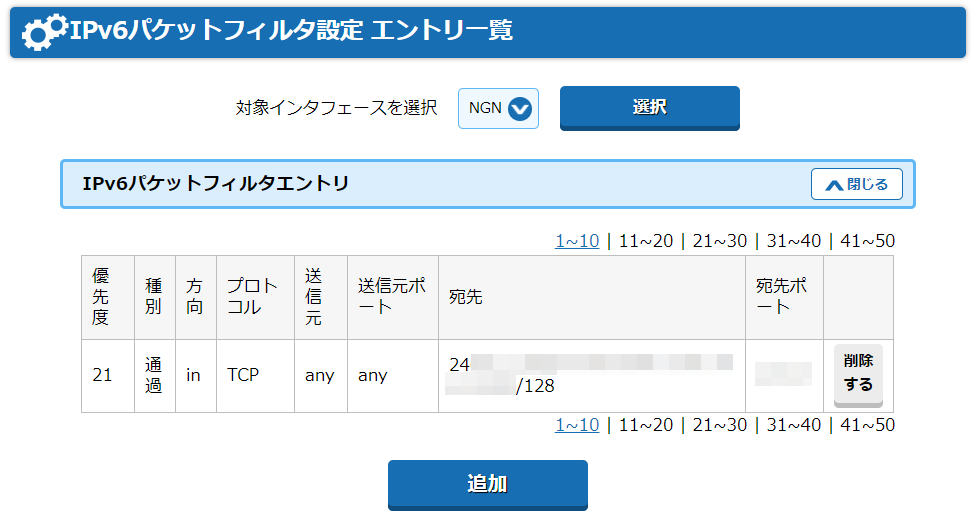Click the chevron icon next to 閉じる

point(834,185)
